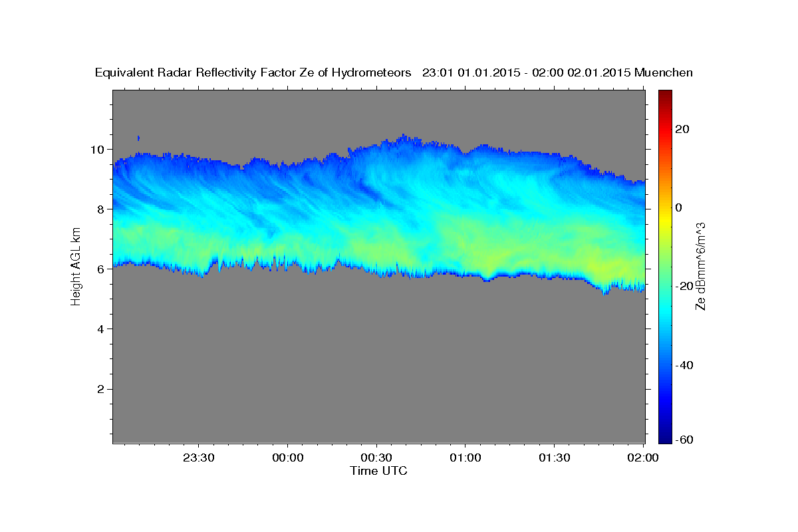Click the isolated blue echo above 10 km
The image size is (798, 532).
click(x=138, y=138)
